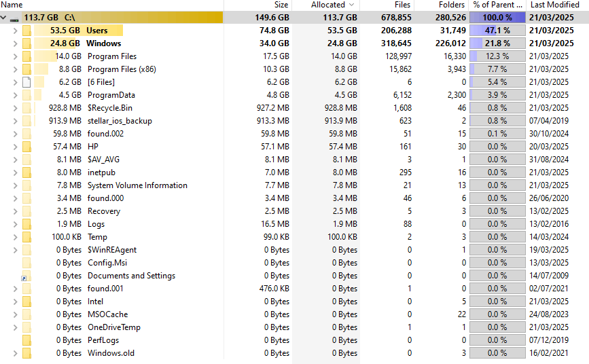
Task: Sort by the Allocated column header
Action: [325, 5]
